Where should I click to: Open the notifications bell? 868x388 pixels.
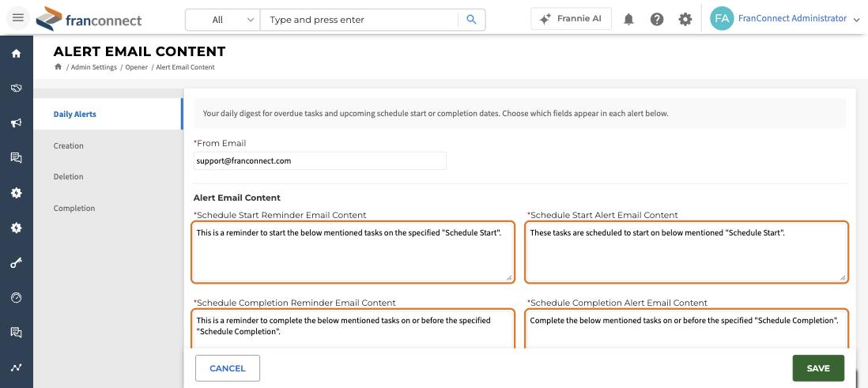click(628, 20)
